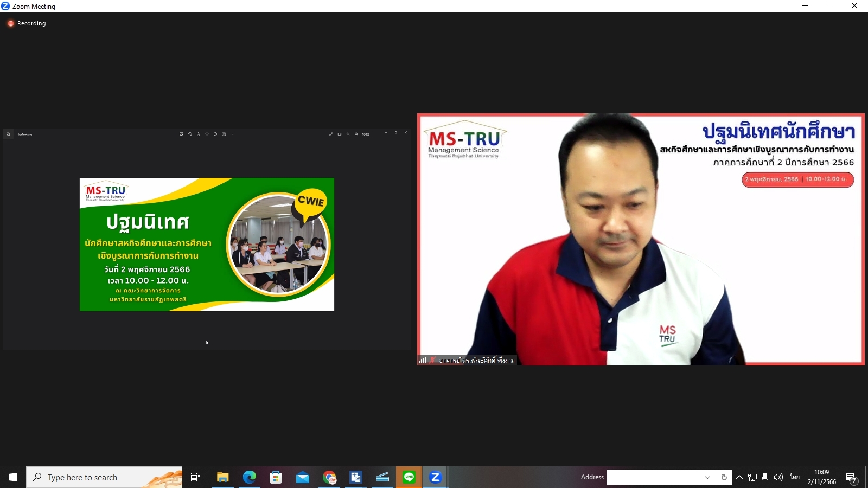The height and width of the screenshot is (488, 868).
Task: Click the Chrome icon in the taskbar
Action: (x=329, y=477)
